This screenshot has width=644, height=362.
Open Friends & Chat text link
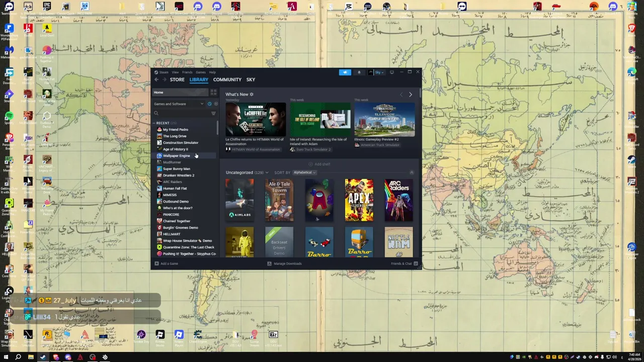pos(401,263)
